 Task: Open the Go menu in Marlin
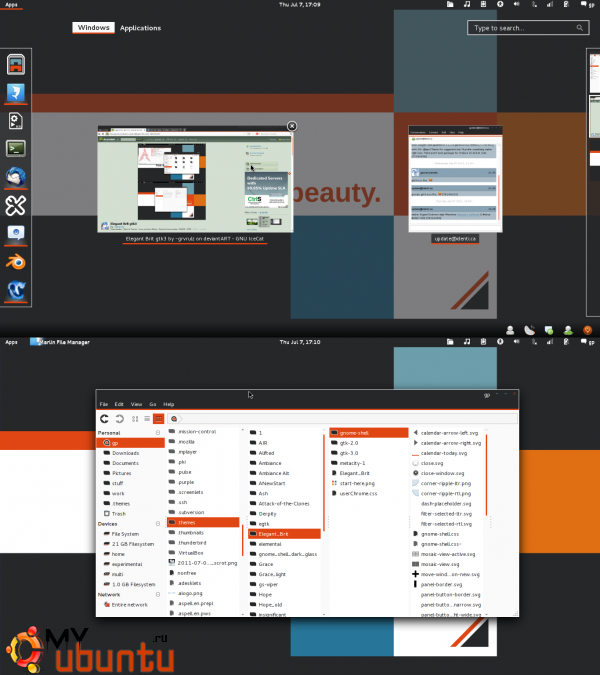click(x=153, y=404)
